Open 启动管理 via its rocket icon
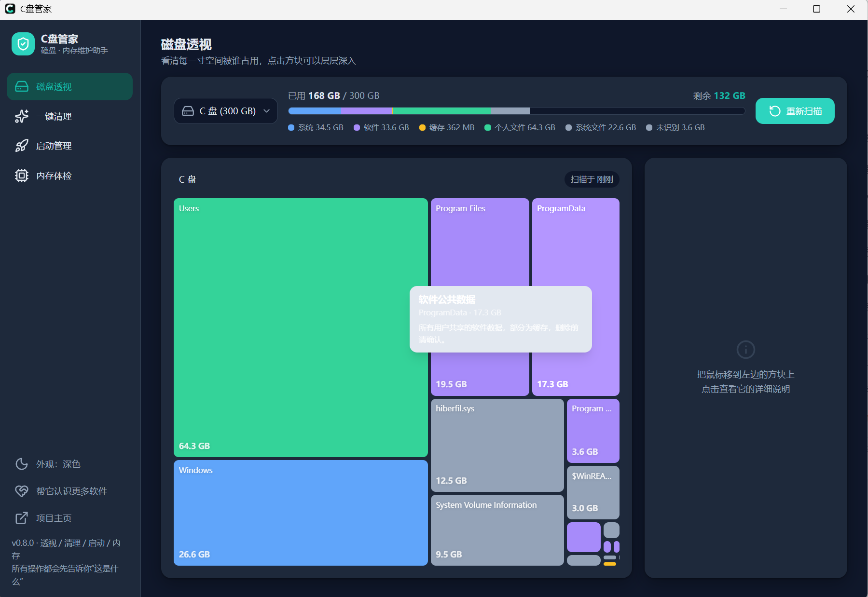Screen dimensions: 868x597 [22, 146]
